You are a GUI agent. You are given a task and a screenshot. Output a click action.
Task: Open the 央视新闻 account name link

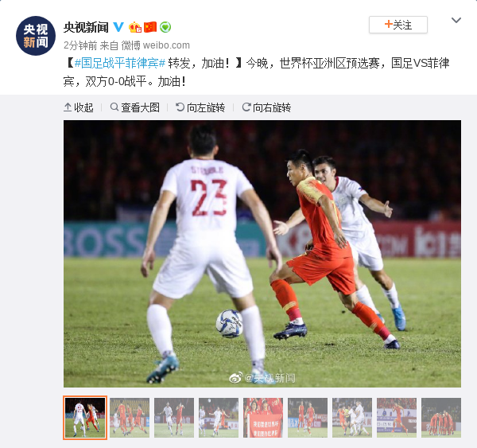coord(86,27)
